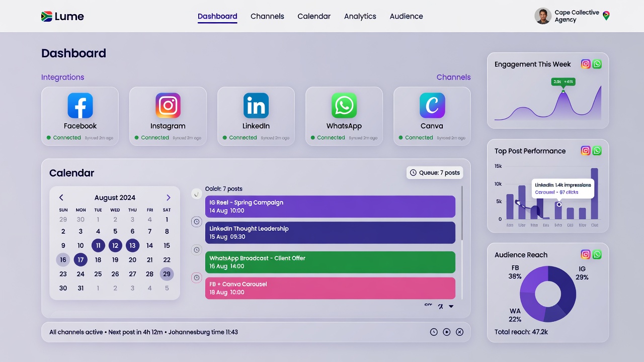The height and width of the screenshot is (362, 644).
Task: Click the 'WA 22%' label
Action: tap(515, 315)
